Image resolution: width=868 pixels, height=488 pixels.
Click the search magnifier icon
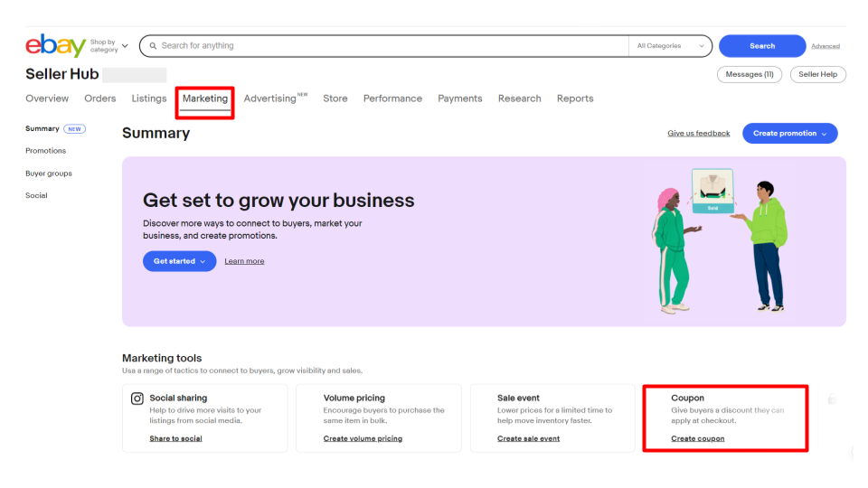click(153, 46)
